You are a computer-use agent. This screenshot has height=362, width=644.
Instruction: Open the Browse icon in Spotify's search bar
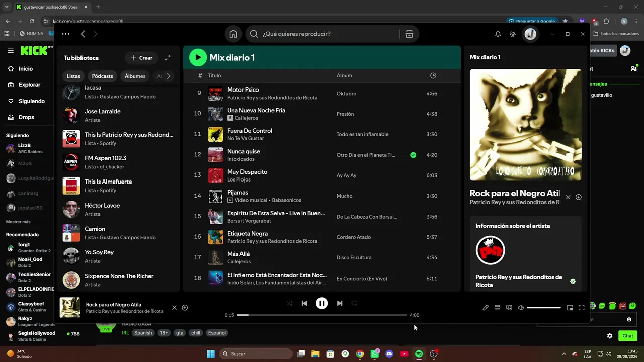click(409, 34)
